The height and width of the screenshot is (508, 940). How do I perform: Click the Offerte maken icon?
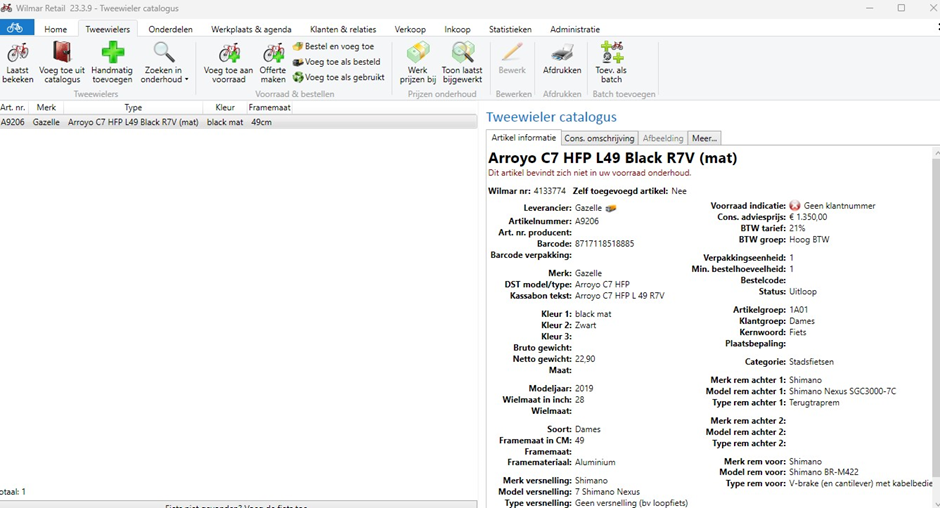click(x=273, y=53)
